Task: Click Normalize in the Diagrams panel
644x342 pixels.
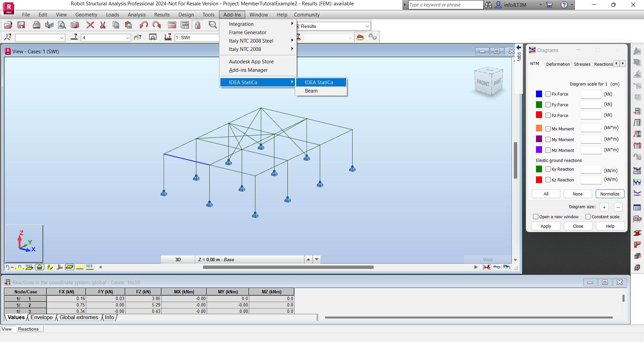Action: click(610, 193)
